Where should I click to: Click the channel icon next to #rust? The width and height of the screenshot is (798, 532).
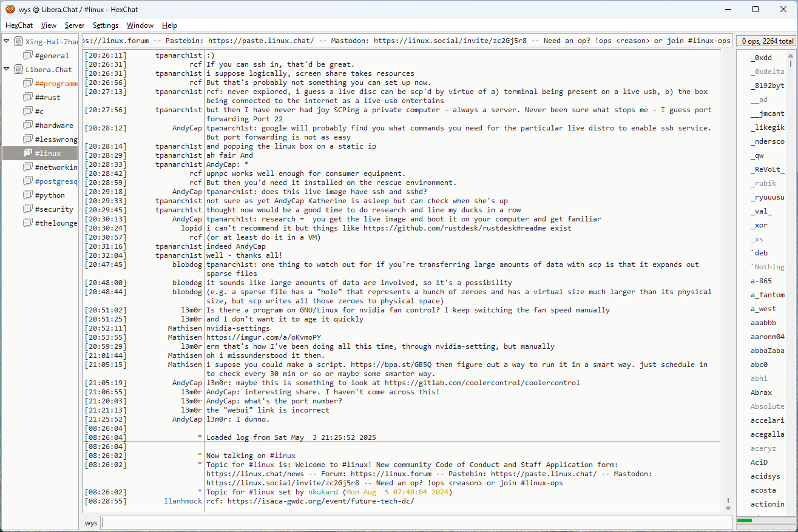coord(28,98)
